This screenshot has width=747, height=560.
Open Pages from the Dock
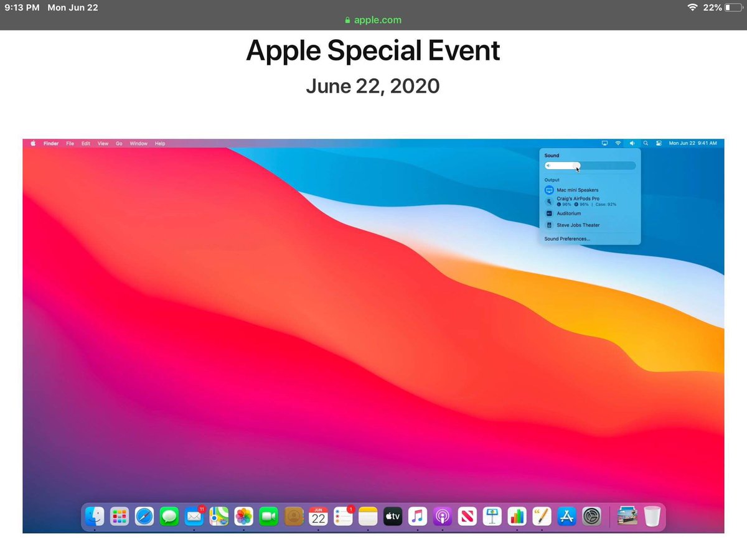[542, 516]
